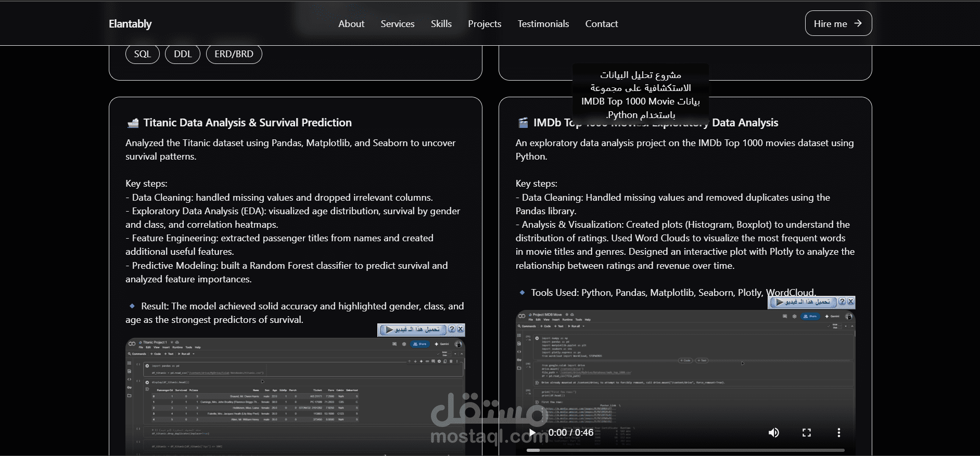Select the SQL tag pill
The height and width of the screenshot is (456, 980).
pos(143,54)
